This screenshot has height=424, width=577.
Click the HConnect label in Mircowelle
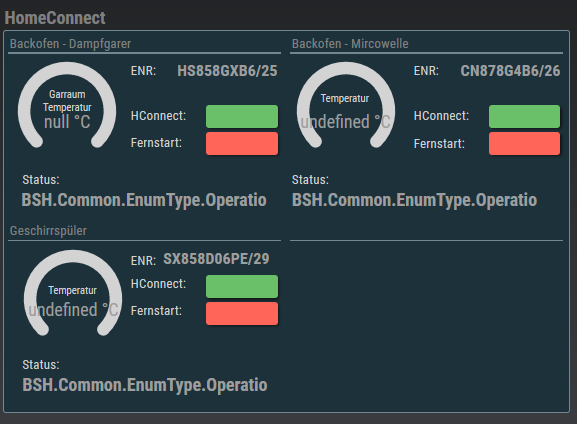point(441,116)
